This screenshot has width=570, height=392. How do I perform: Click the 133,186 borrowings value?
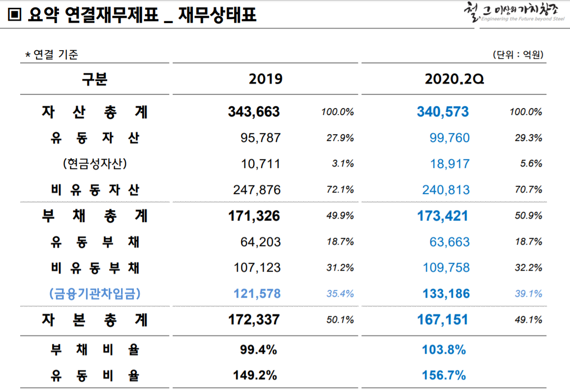pyautogui.click(x=446, y=294)
